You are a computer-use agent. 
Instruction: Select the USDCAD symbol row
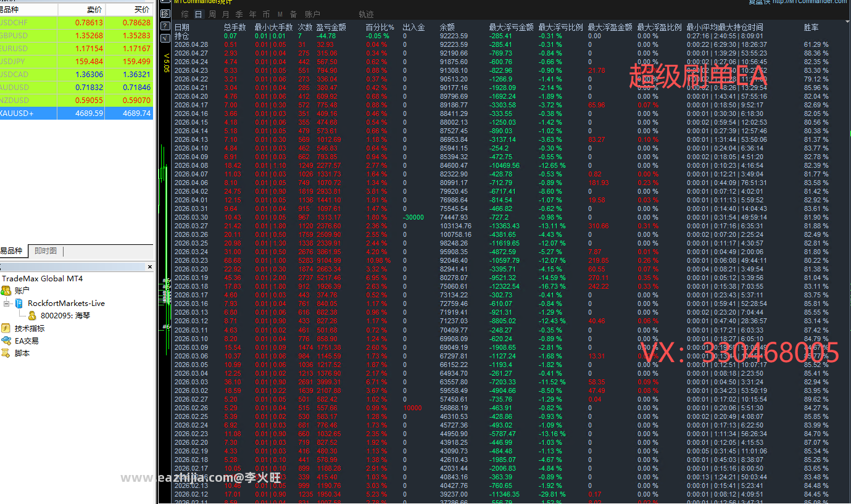[77, 74]
